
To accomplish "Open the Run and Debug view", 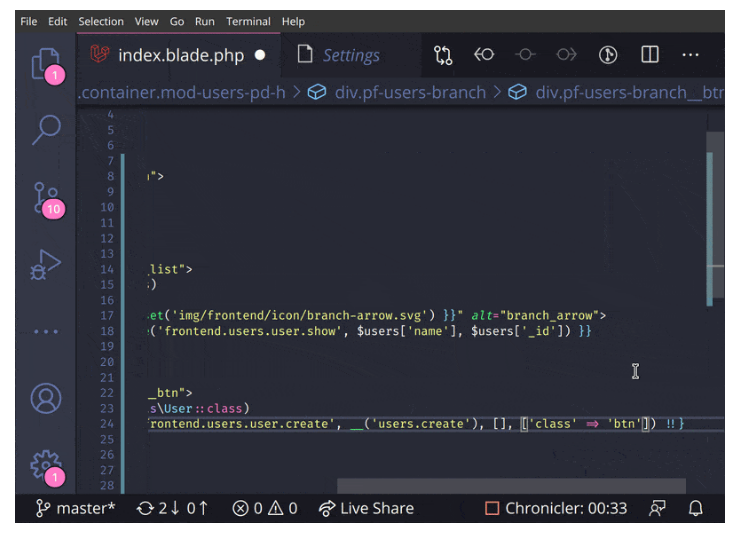I will (46, 265).
